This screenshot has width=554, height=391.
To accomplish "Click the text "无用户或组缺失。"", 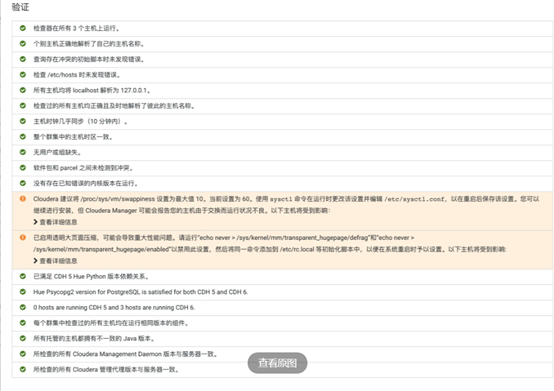I will [x=57, y=152].
